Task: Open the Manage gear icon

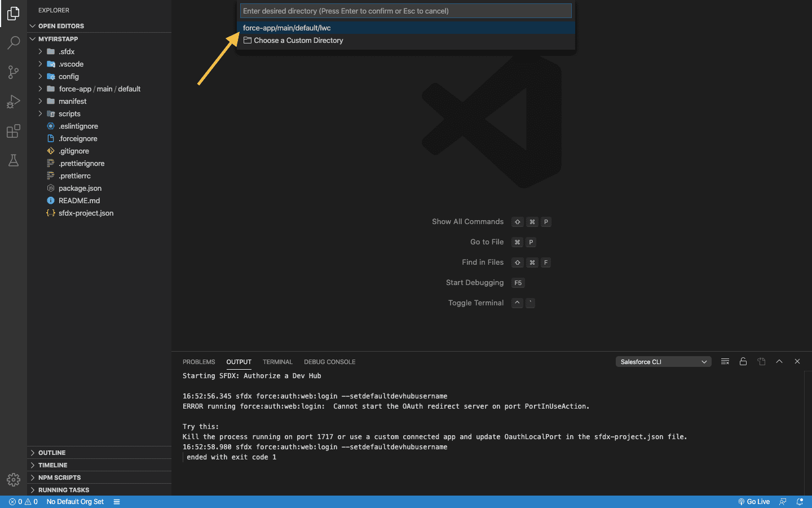Action: 14,480
